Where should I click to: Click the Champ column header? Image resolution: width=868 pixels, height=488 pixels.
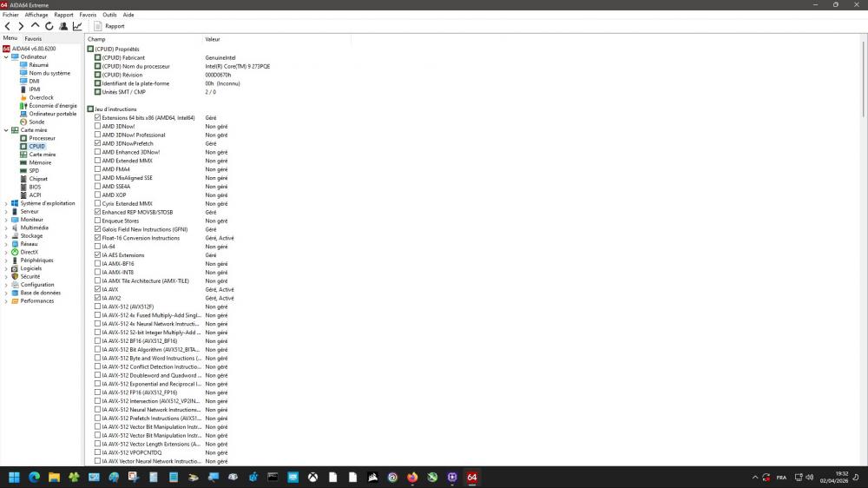pos(96,39)
